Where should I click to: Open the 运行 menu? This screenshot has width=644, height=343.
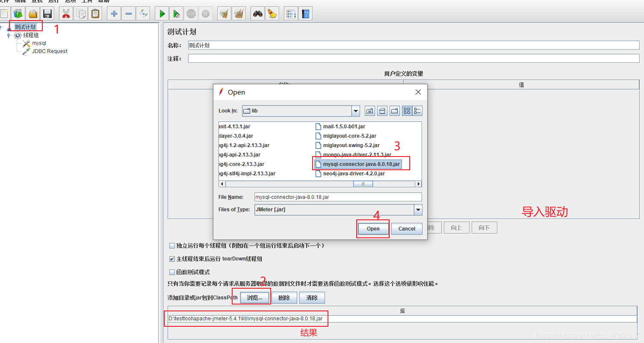53,1
